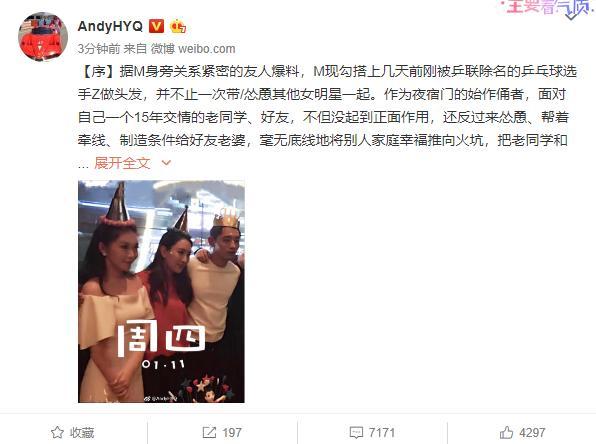Click the post body text starting with 【序】
The width and height of the screenshot is (596, 444).
327,106
